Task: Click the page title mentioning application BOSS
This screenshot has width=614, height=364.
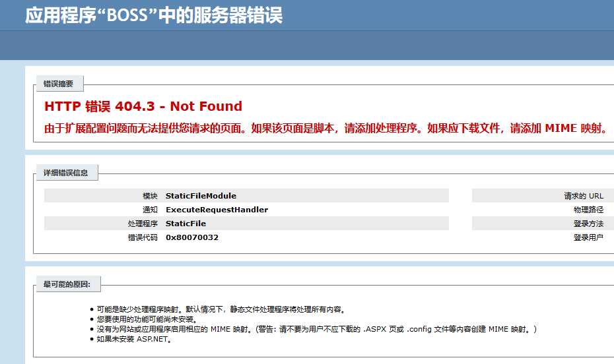Action: pos(154,16)
